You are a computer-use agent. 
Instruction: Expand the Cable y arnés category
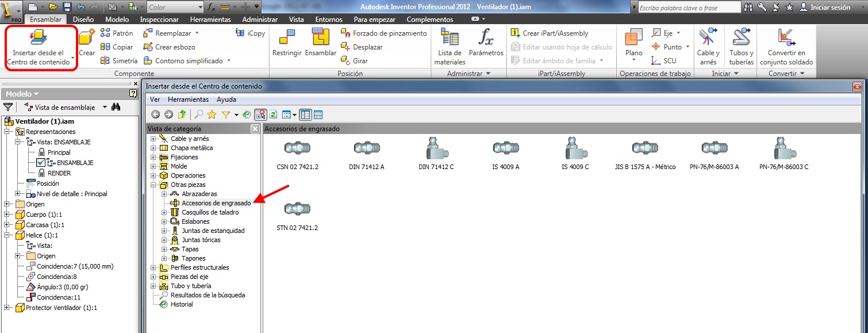point(153,139)
